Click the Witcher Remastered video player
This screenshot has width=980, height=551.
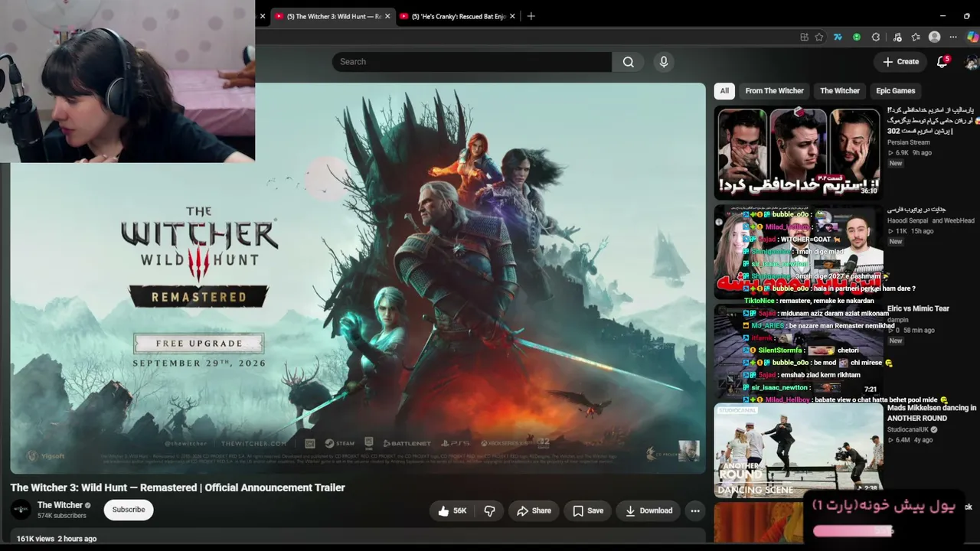358,278
